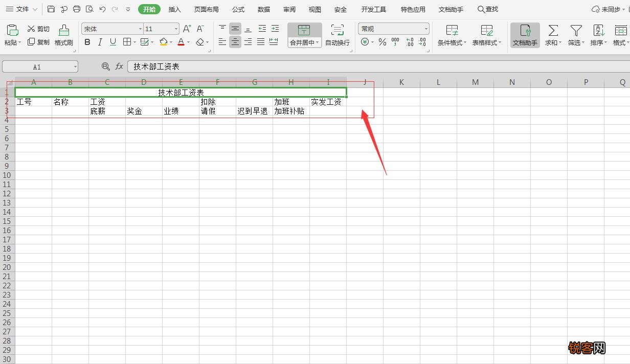This screenshot has height=364, width=630.
Task: Toggle Italic formatting
Action: (x=100, y=42)
